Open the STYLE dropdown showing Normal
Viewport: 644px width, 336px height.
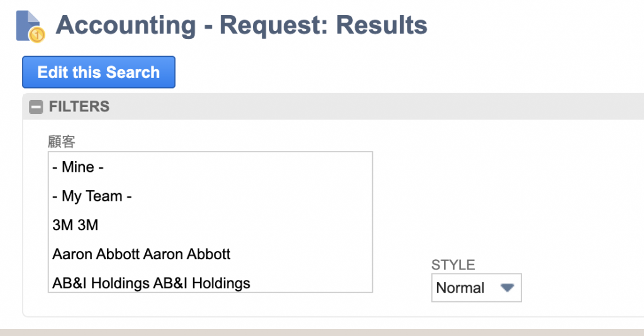[x=475, y=288]
